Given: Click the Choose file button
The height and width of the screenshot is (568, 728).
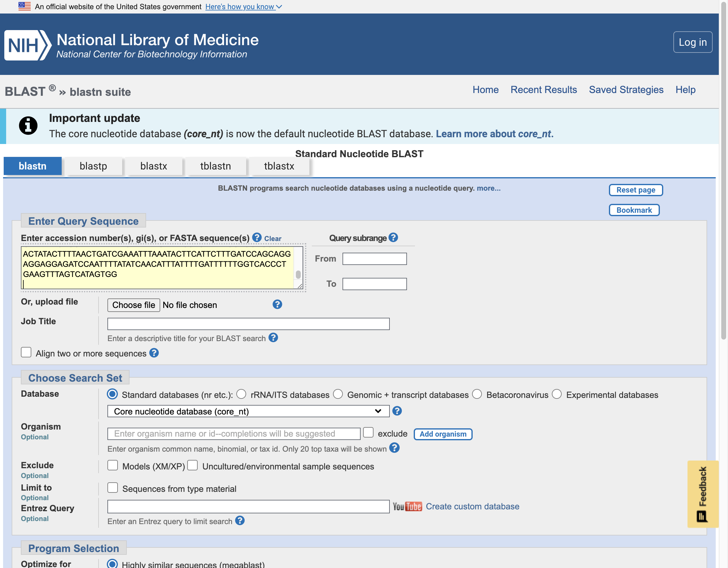Looking at the screenshot, I should pos(134,305).
